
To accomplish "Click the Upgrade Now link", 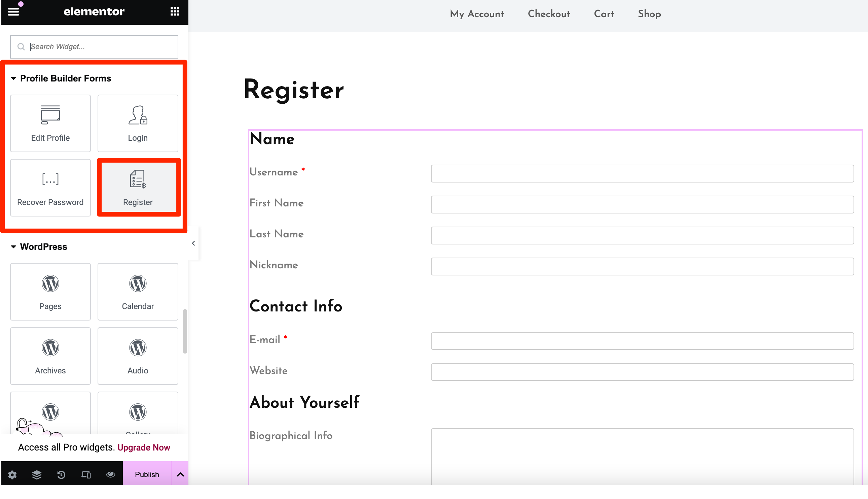I will pos(144,447).
